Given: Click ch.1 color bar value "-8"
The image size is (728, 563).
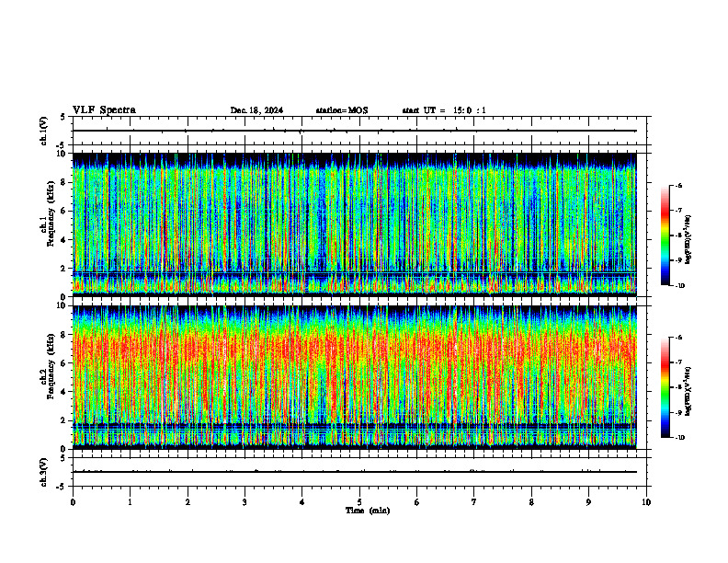Looking at the screenshot, I should pyautogui.click(x=678, y=236).
